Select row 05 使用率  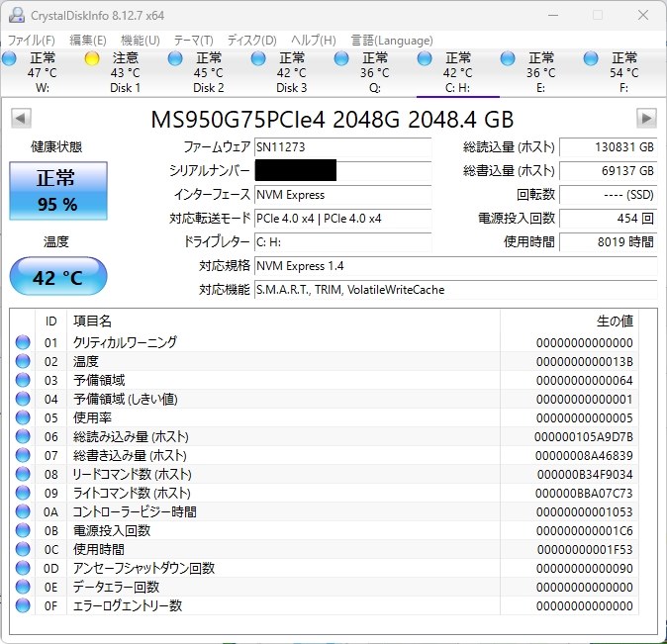(x=325, y=417)
